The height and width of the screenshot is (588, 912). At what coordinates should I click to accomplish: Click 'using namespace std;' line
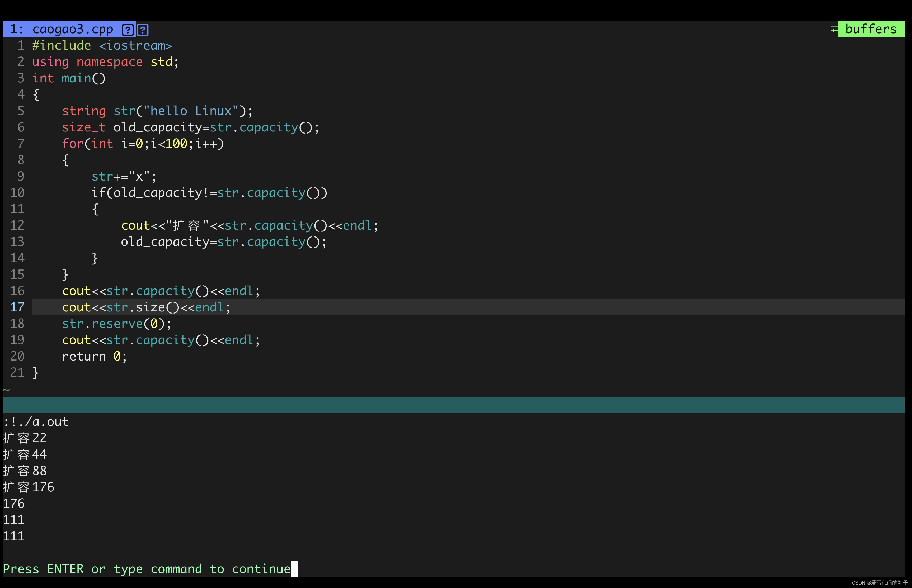point(105,62)
